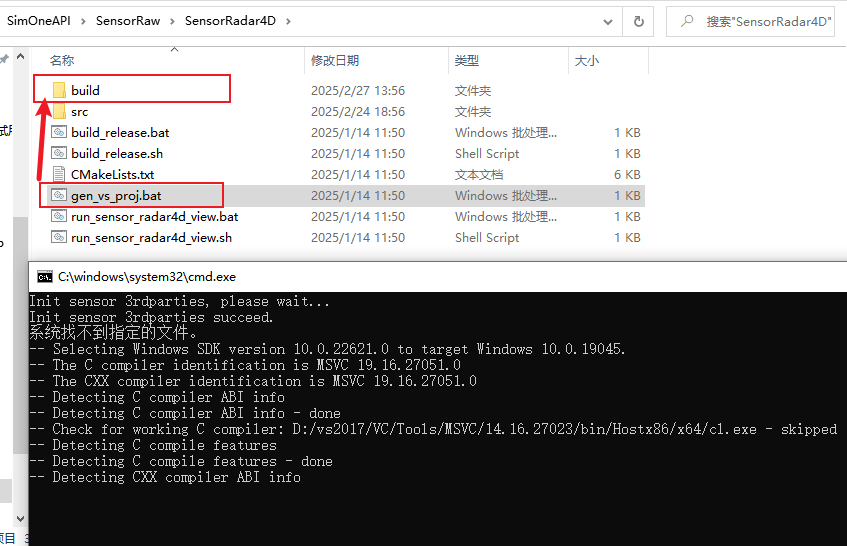Click the 6 KB size cell
This screenshot has width=847, height=546.
tap(627, 175)
